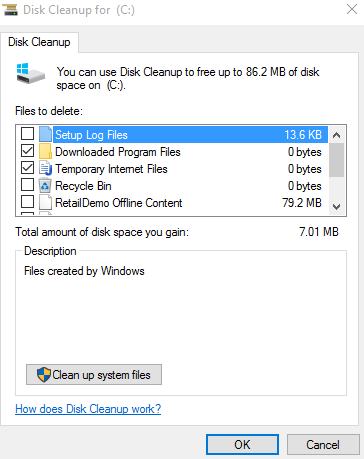Click the Disk Cleanup title bar drive icon

pos(10,10)
